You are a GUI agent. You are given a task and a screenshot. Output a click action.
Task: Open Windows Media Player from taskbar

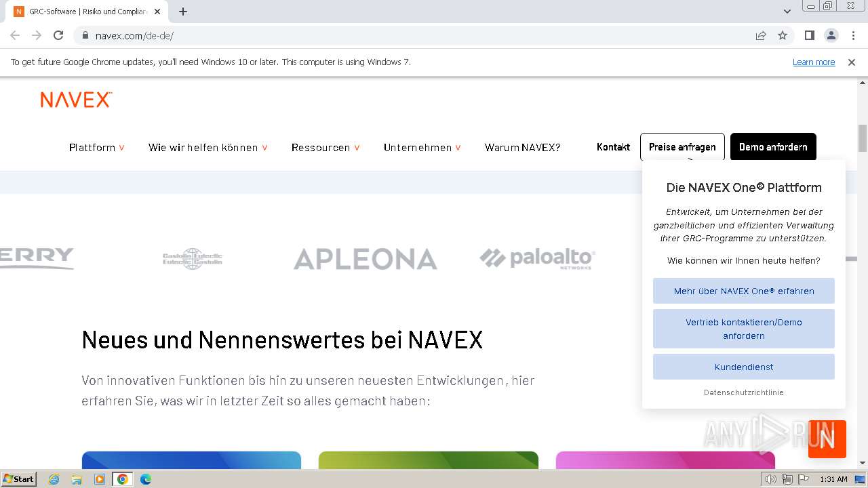(x=100, y=479)
